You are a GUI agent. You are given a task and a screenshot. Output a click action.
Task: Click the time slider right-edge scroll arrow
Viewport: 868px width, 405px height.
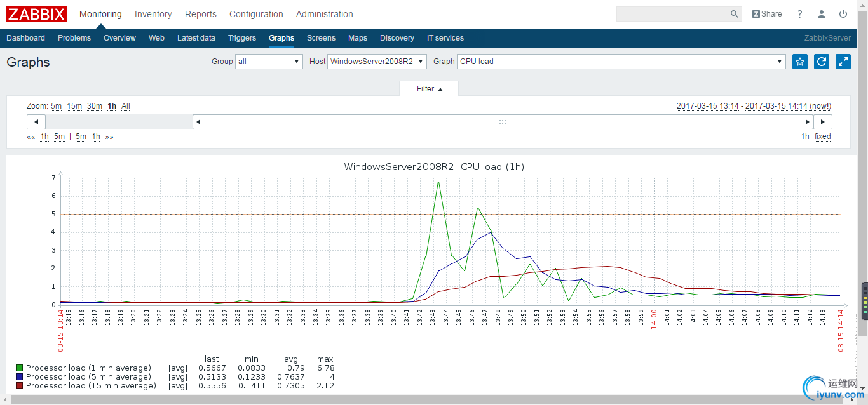823,122
